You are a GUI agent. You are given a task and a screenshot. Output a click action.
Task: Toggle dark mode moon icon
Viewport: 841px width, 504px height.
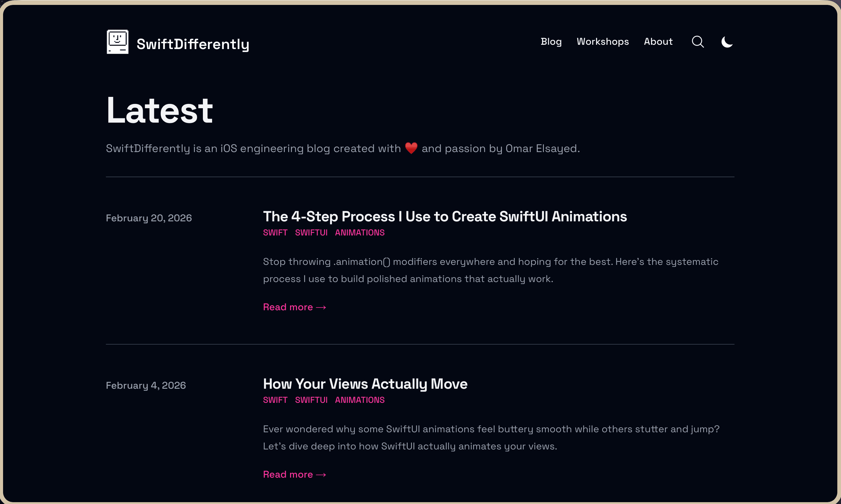point(727,42)
